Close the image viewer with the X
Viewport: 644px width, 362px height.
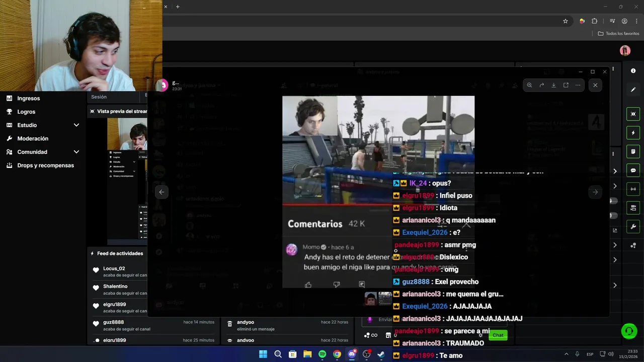595,85
